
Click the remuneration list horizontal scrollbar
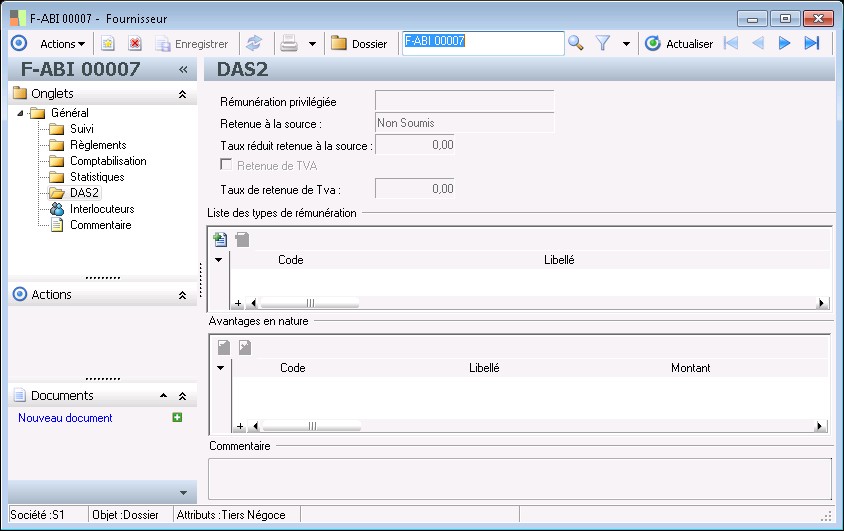[x=310, y=302]
